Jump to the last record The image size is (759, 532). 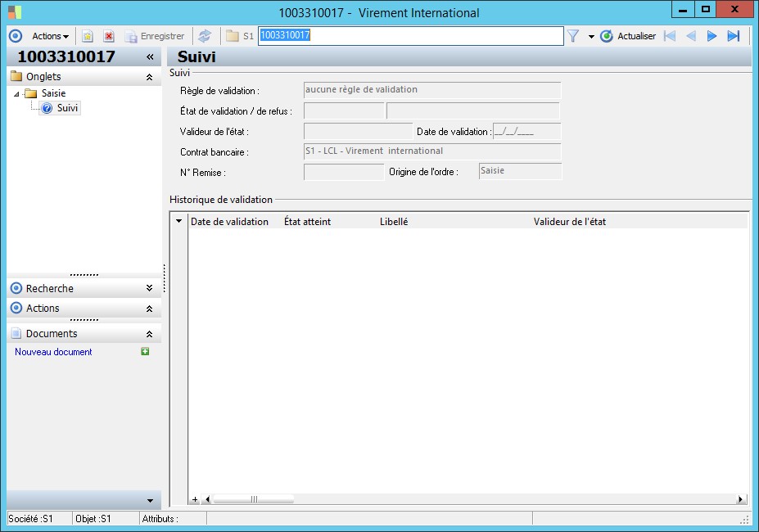734,36
